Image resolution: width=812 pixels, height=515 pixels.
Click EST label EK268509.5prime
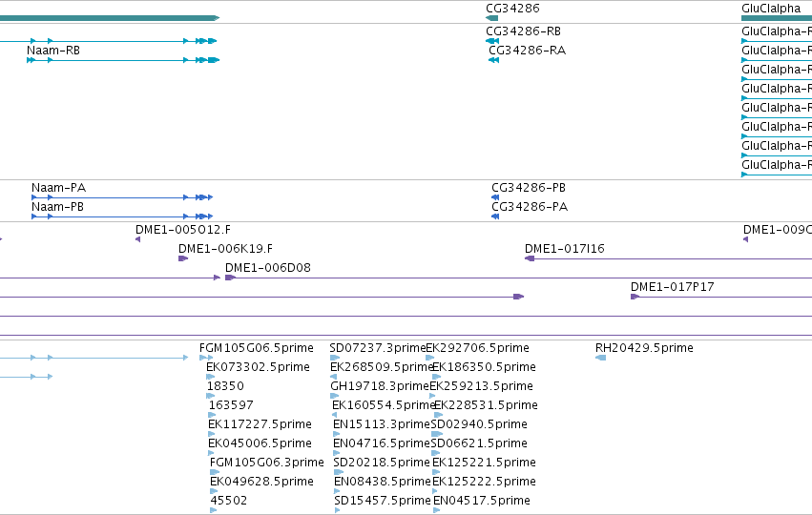(382, 367)
